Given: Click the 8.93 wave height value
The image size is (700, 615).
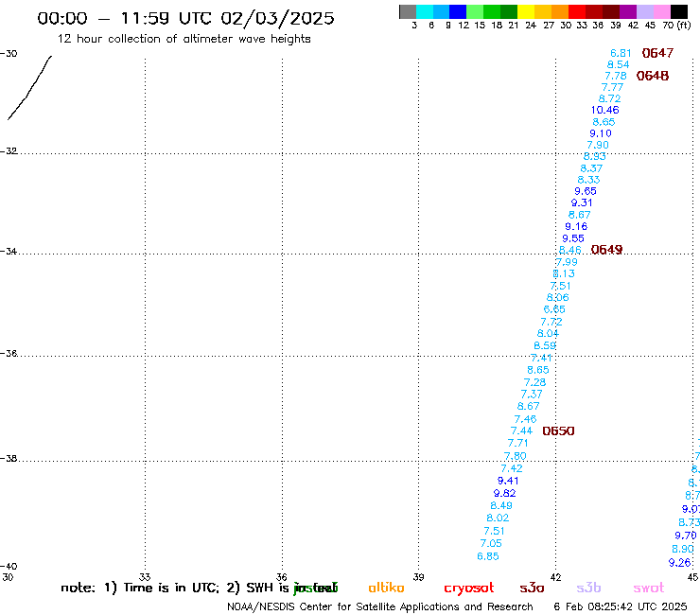Looking at the screenshot, I should 595,156.
